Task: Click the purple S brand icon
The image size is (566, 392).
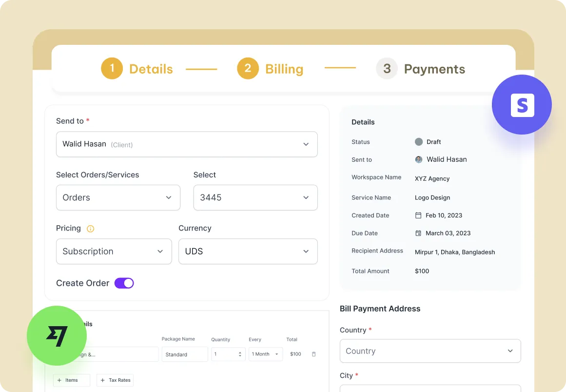Action: [522, 104]
